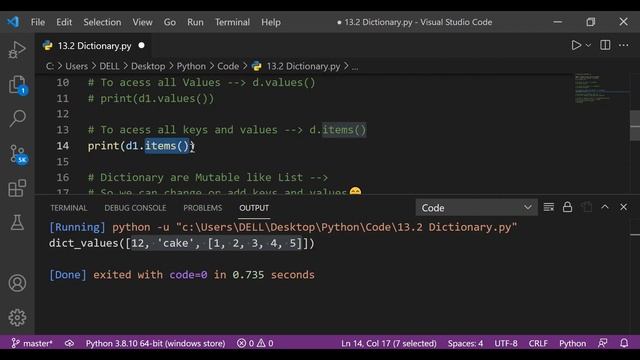The width and height of the screenshot is (640, 360).
Task: Open the Source Control view
Action: pyautogui.click(x=18, y=154)
